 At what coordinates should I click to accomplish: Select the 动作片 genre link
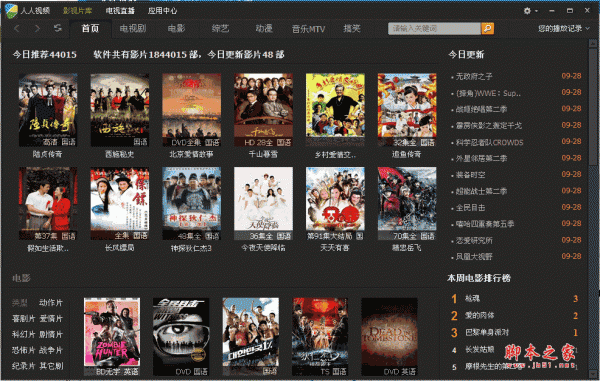tap(51, 303)
